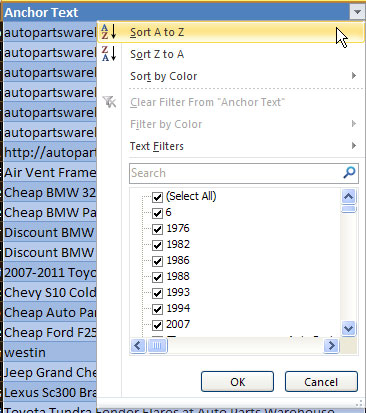Uncheck the 1993 checkbox
Viewport: 366px width, 413px height.
[157, 293]
